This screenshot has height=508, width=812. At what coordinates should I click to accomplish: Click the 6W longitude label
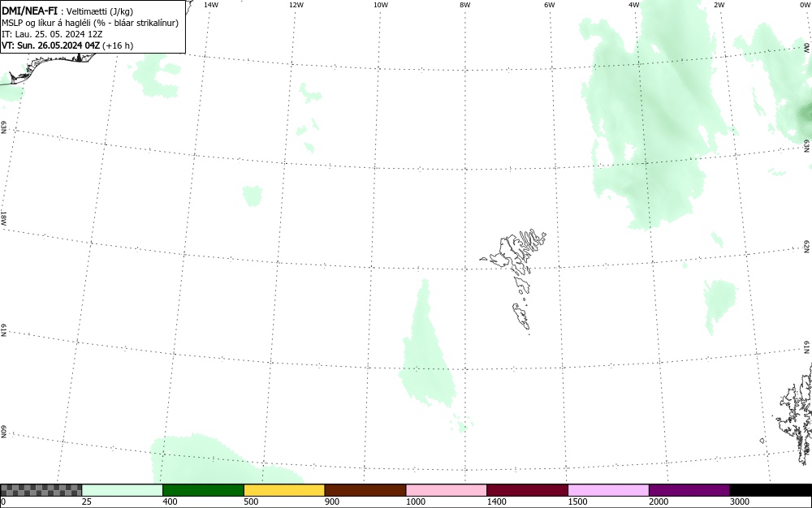coord(550,5)
